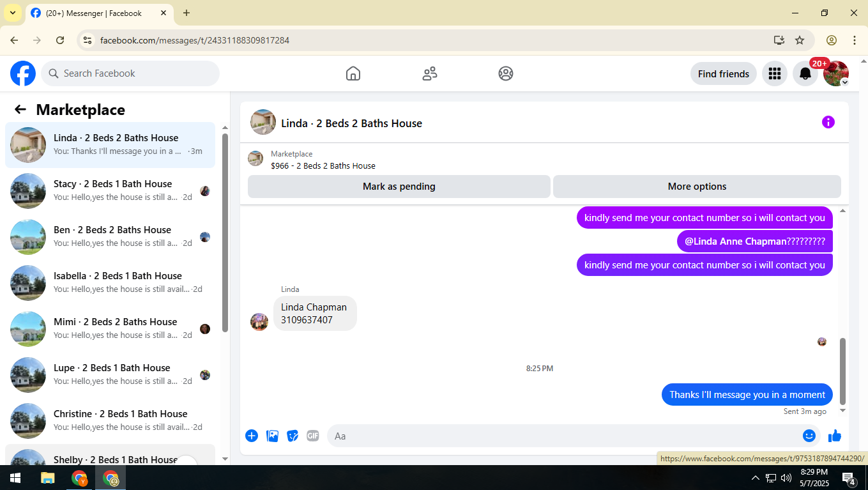Open Christine 2 Beds 1 Bath House conversation
The height and width of the screenshot is (490, 868).
[110, 421]
